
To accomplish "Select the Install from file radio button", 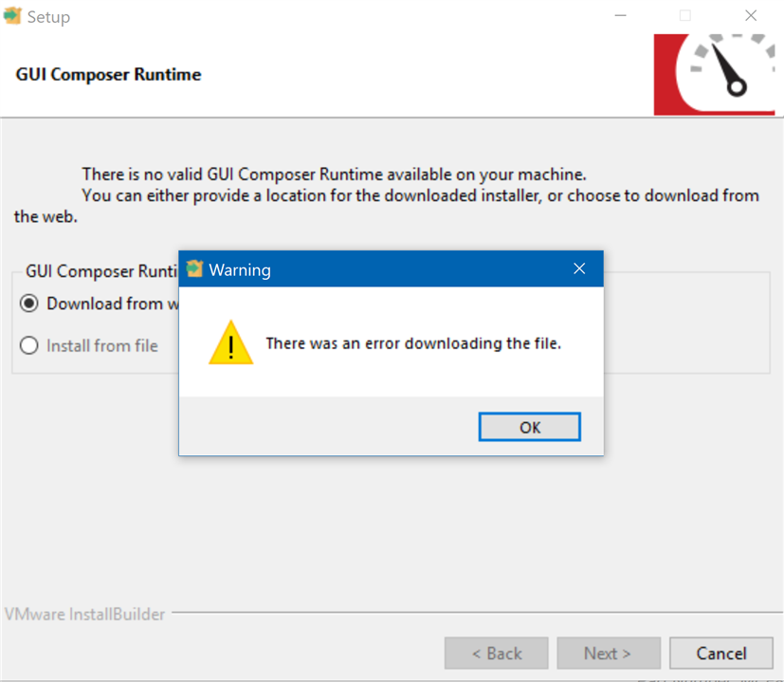I will (x=29, y=345).
